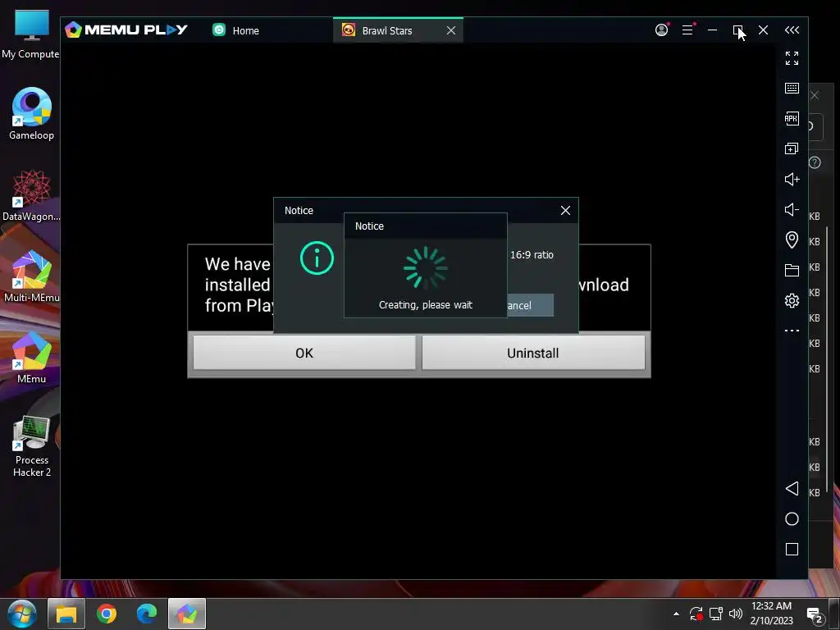Open My Computer desktop icon

[31, 34]
